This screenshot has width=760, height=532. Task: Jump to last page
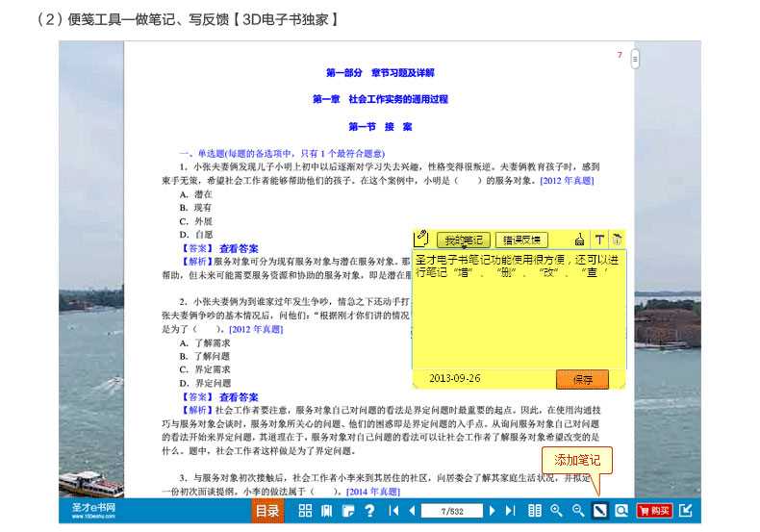510,511
